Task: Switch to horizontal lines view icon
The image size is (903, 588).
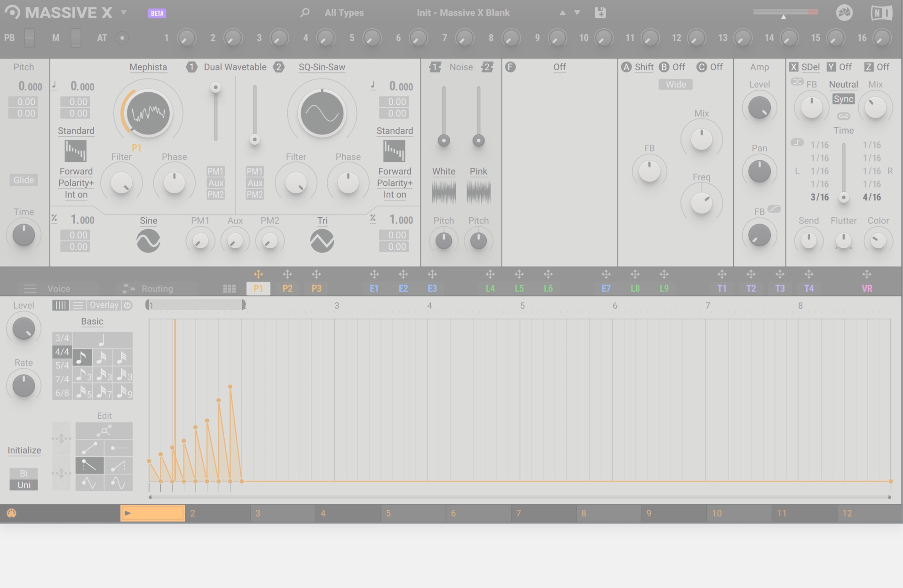Action: click(78, 305)
